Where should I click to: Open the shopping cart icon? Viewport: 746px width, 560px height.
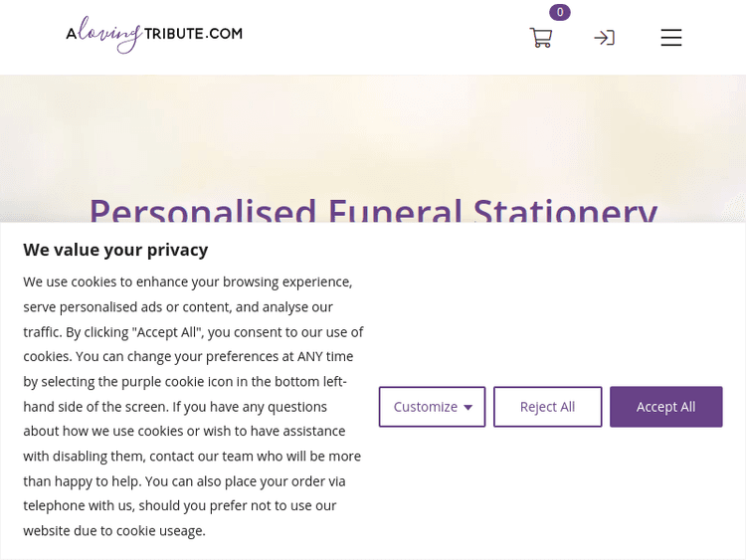point(540,38)
